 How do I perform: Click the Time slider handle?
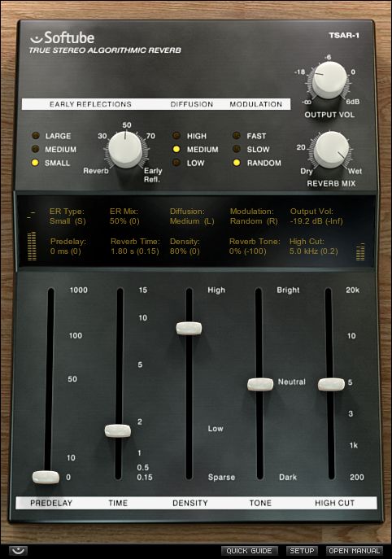(x=118, y=430)
